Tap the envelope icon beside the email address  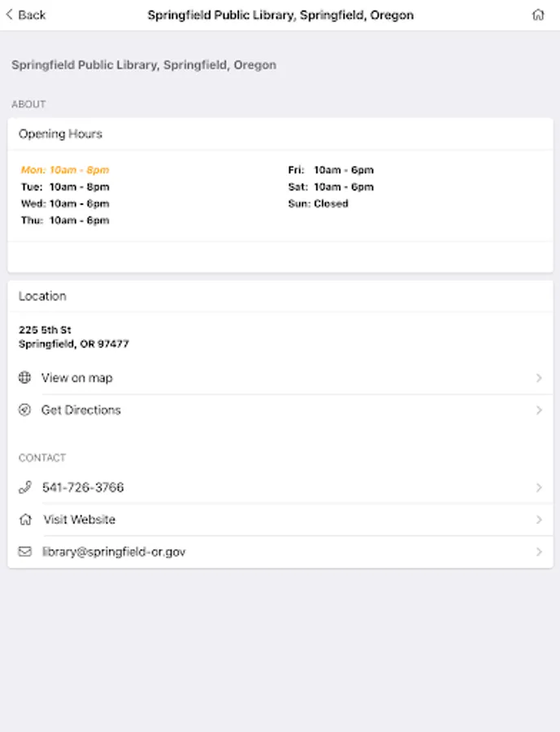[25, 551]
